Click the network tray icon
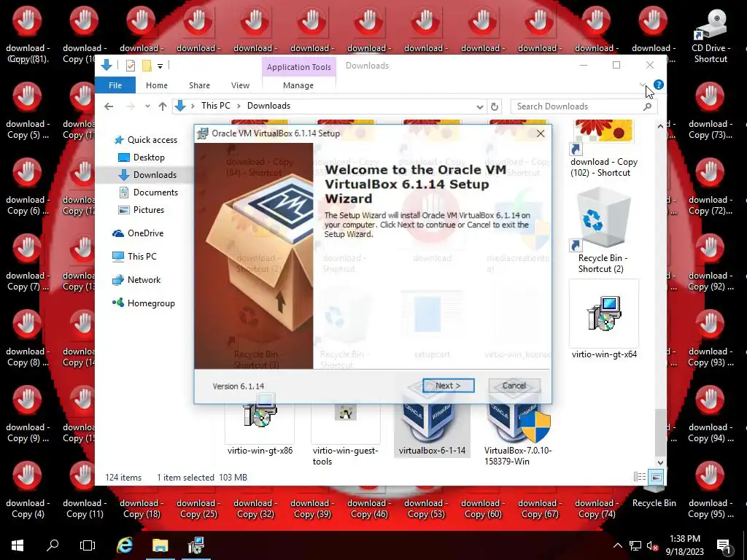The image size is (747, 560). tap(635, 546)
